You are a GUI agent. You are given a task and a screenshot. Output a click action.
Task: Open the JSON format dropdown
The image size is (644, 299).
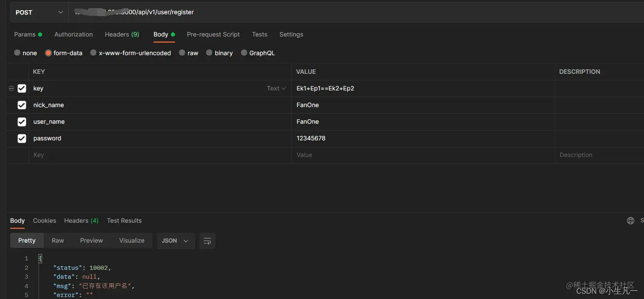tap(175, 241)
